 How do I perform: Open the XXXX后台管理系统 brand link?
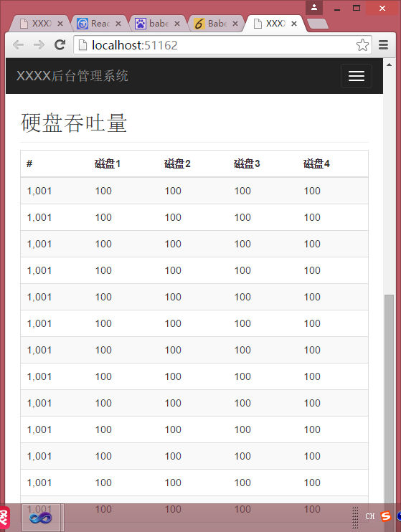(72, 76)
